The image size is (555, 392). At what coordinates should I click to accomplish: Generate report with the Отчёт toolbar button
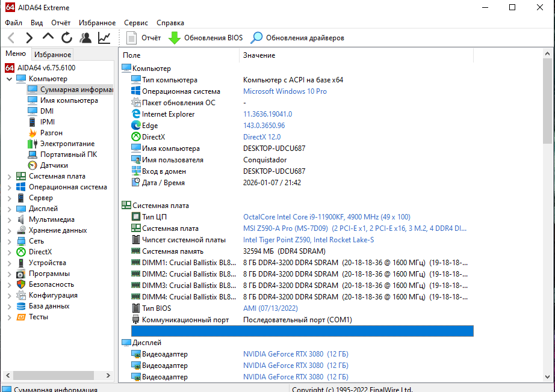144,38
